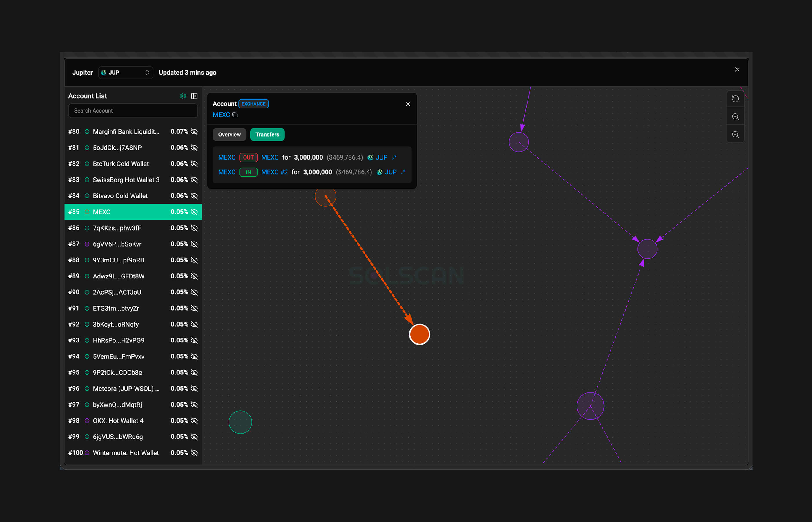The width and height of the screenshot is (812, 522).
Task: Select the MEXC row #85
Action: (x=133, y=212)
